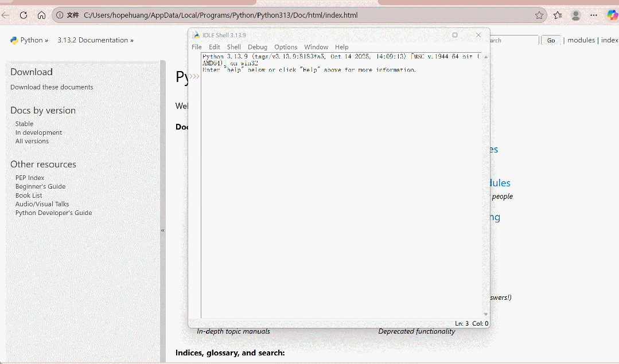Open the browser profile avatar icon
619x364 pixels.
pos(575,15)
